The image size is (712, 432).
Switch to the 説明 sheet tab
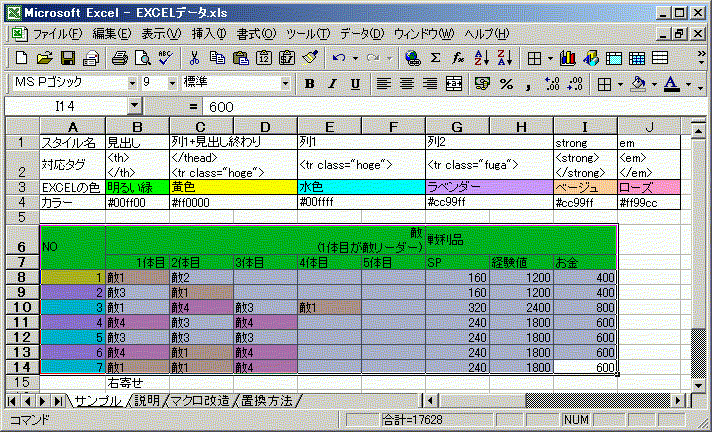click(x=147, y=401)
